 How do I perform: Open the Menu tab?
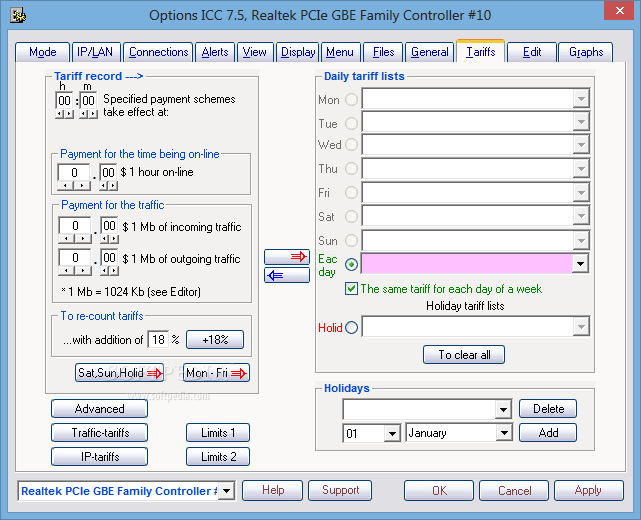click(340, 52)
